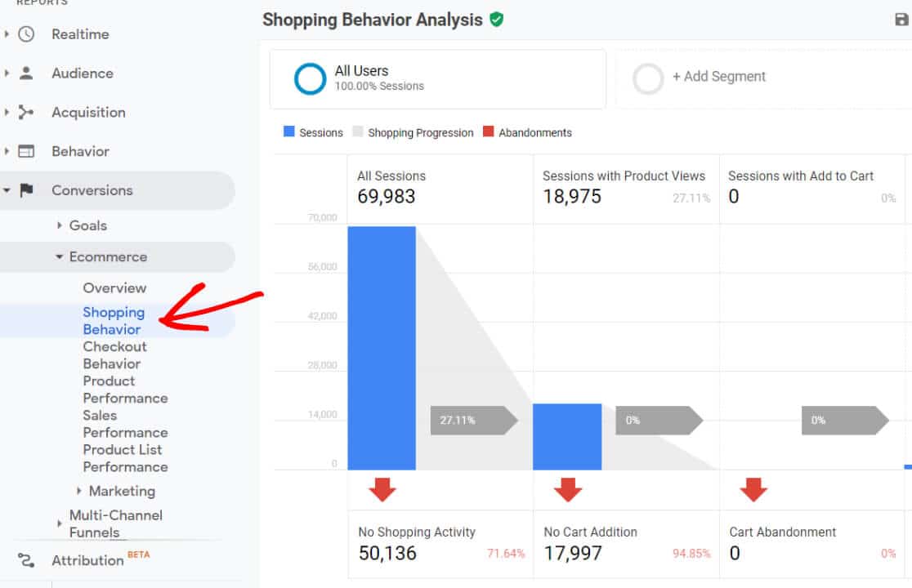Screen dimensions: 912x588
Task: Expand the Audience section arrow
Action: 7,73
